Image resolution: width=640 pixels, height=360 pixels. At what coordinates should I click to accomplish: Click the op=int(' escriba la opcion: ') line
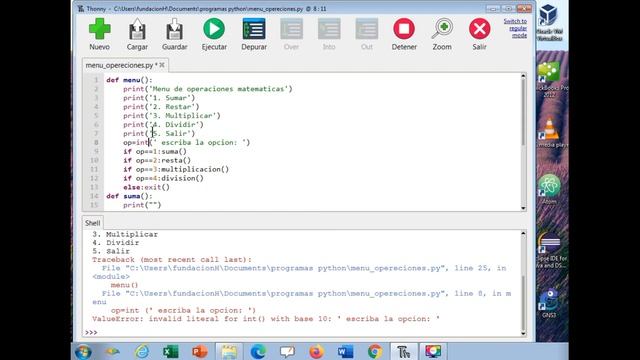pos(187,142)
